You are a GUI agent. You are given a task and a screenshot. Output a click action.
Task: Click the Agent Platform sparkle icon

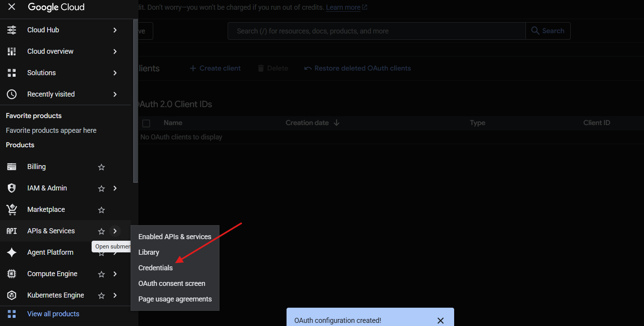(12, 252)
